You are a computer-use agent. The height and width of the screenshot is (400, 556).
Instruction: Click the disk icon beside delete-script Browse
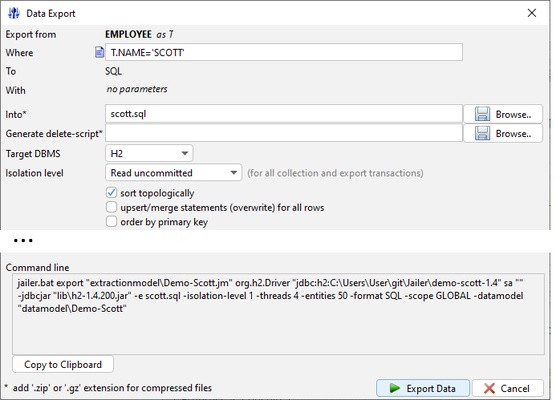click(482, 133)
